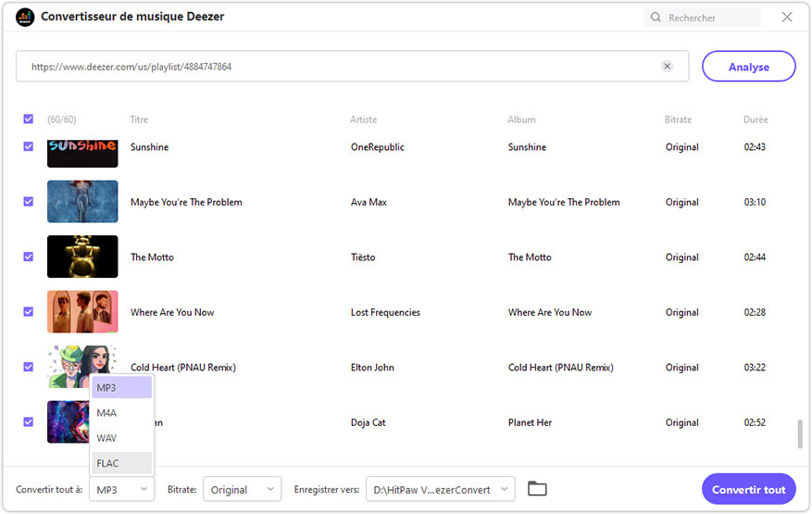Expand the Enregistrer vers path dropdown
This screenshot has width=812, height=514.
coord(440,489)
